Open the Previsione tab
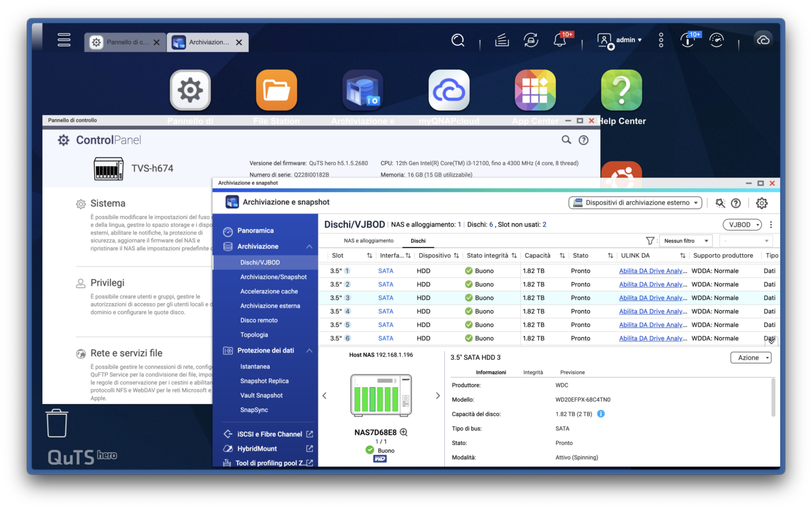The height and width of the screenshot is (510, 812). (572, 372)
